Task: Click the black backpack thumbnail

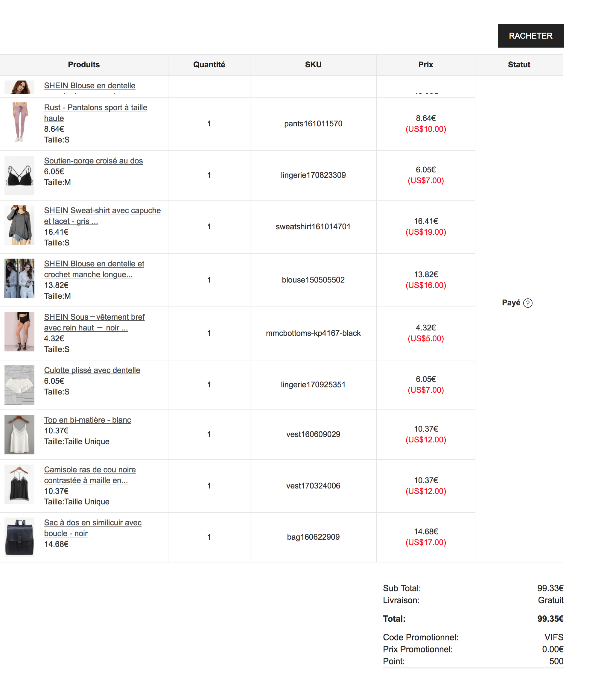Action: tap(20, 537)
